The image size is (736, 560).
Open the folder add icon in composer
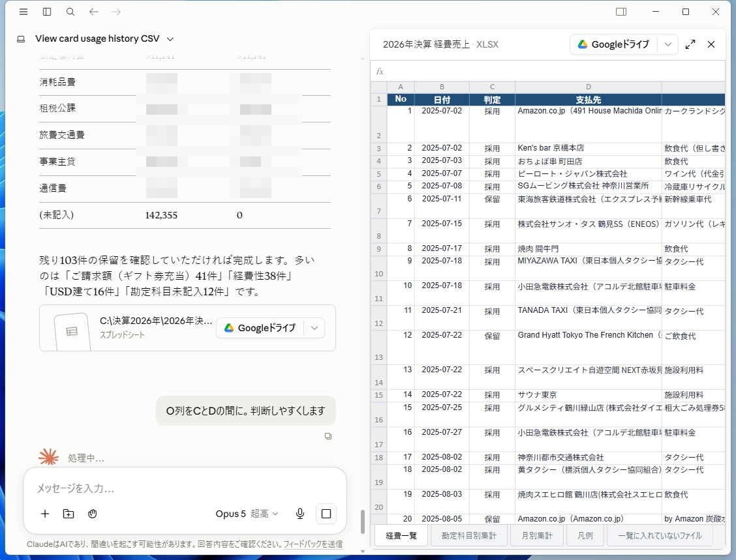69,514
